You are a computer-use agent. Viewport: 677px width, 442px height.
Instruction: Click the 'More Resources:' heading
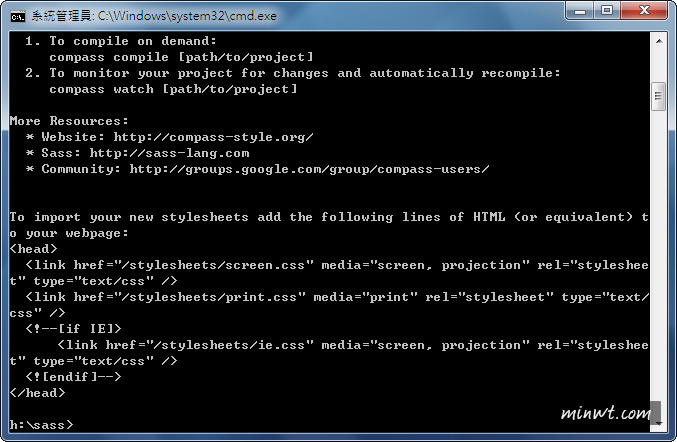69,121
